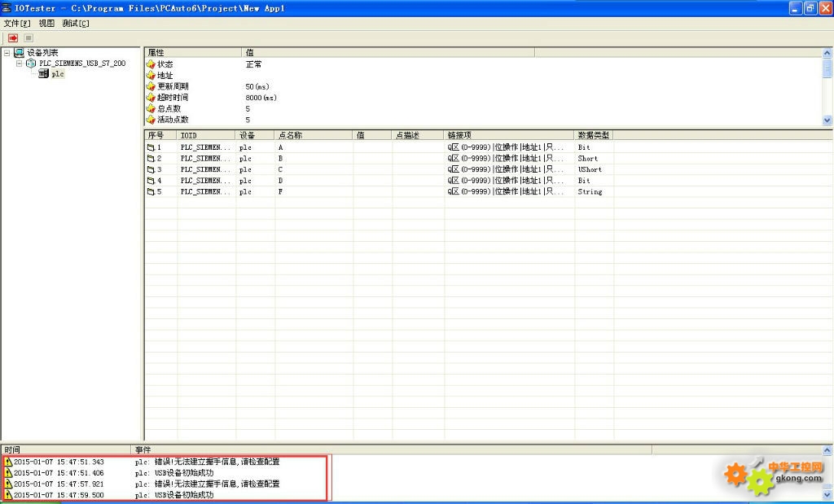Click the row 1 point icon in data table

pos(151,147)
